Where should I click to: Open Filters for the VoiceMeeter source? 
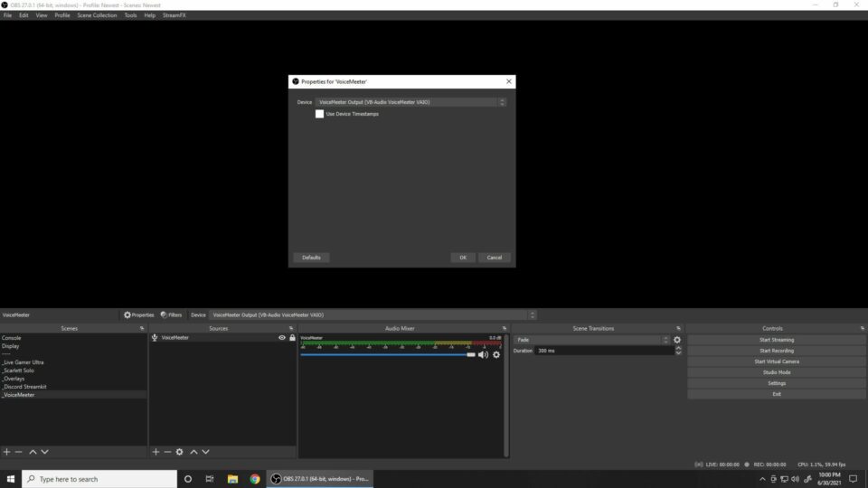coord(171,314)
